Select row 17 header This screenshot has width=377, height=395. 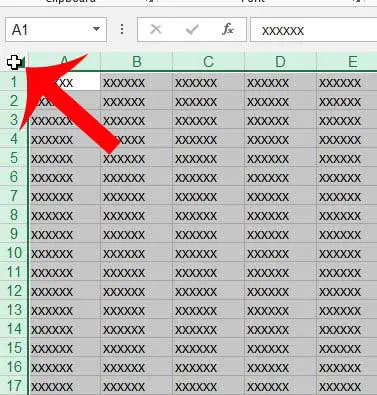(14, 386)
